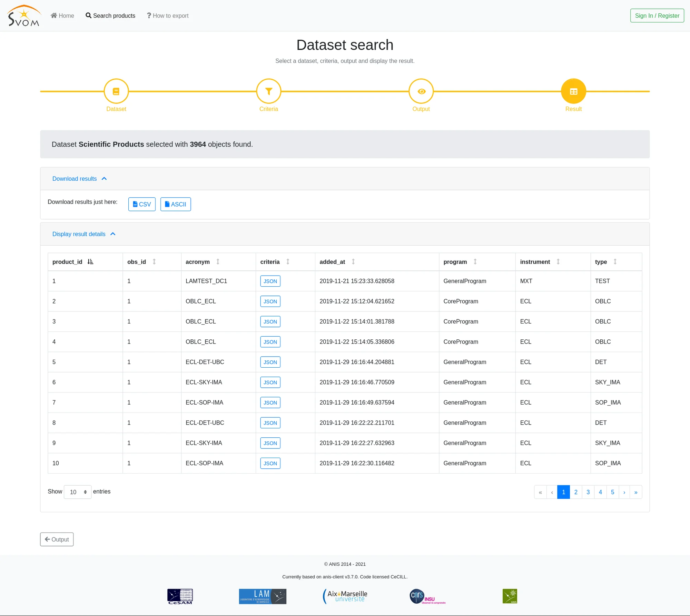The height and width of the screenshot is (616, 690).
Task: Click the Aix-Marseille université logo
Action: click(345, 596)
